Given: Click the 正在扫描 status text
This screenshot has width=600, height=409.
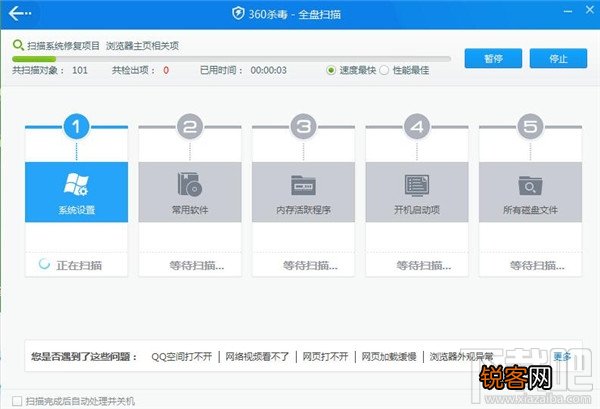Looking at the screenshot, I should point(79,265).
